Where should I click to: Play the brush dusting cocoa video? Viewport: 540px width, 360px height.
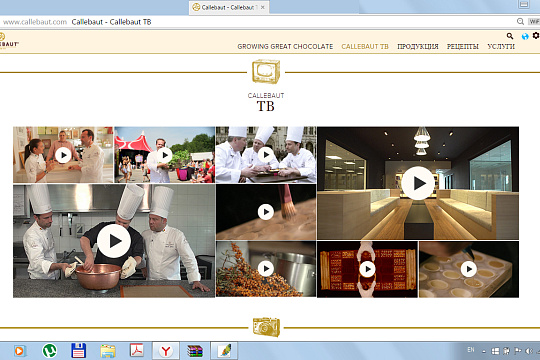pyautogui.click(x=266, y=212)
